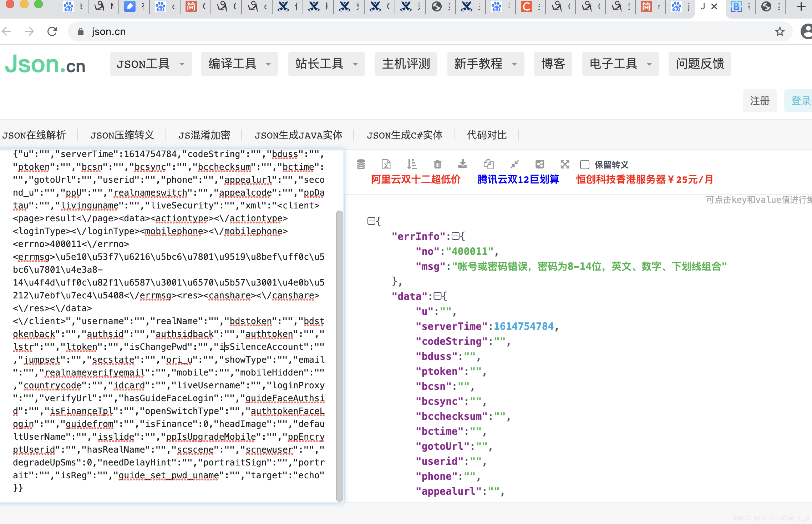812x524 pixels.
Task: Select the JS混淆加密 tab
Action: pos(204,135)
